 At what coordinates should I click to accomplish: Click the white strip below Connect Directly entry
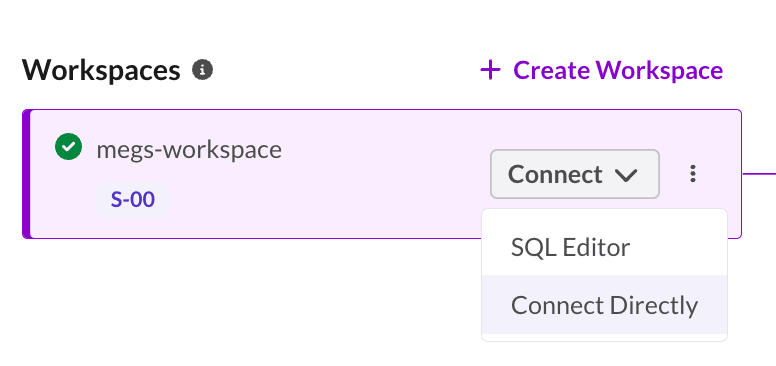(x=604, y=337)
